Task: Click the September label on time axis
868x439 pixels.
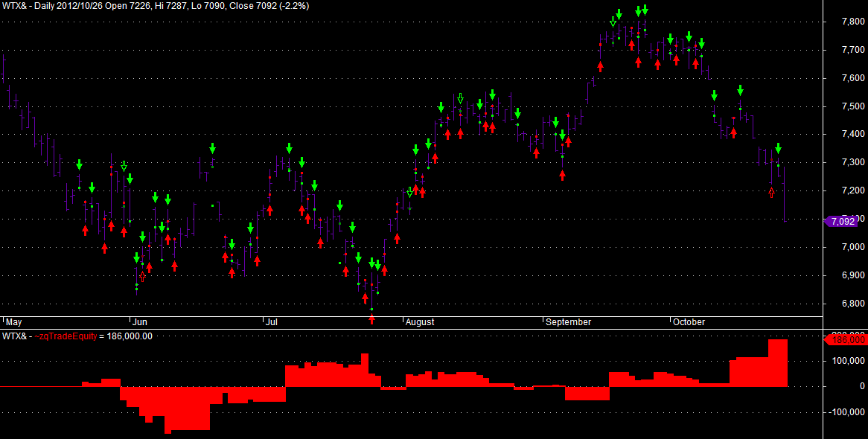Action: point(569,322)
